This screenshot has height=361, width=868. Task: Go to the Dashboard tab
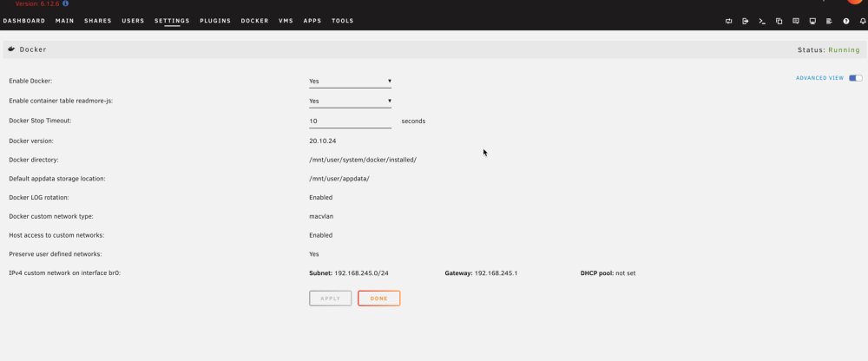tap(24, 21)
